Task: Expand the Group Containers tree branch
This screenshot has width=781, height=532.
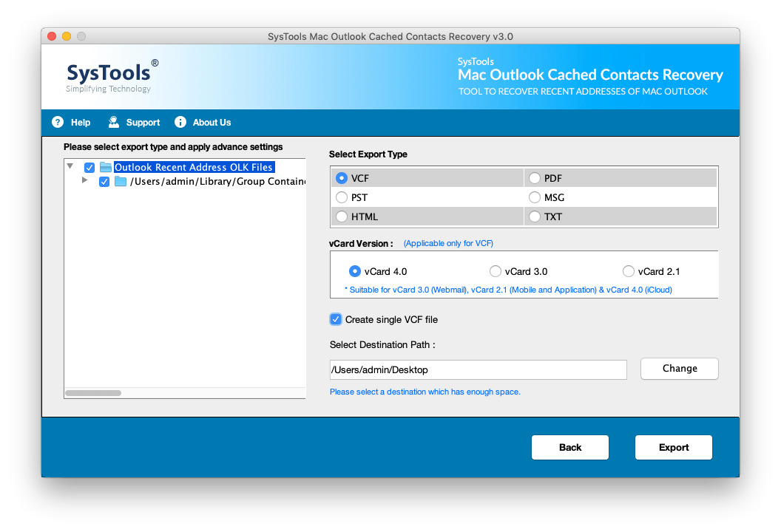Action: 84,182
